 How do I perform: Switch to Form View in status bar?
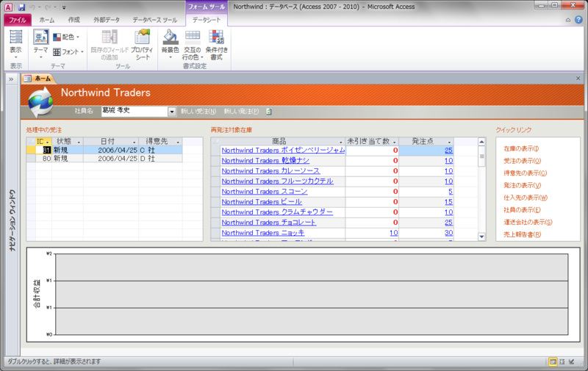(x=553, y=361)
